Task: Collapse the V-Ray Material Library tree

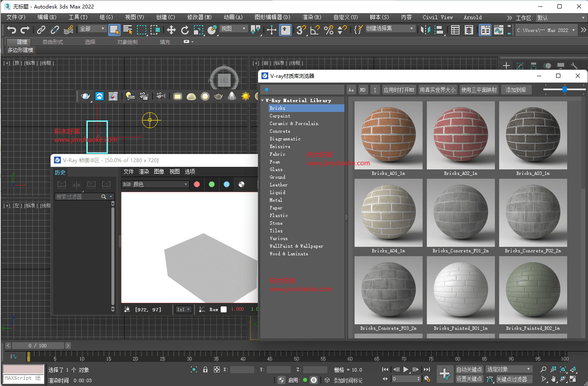Action: [262, 100]
